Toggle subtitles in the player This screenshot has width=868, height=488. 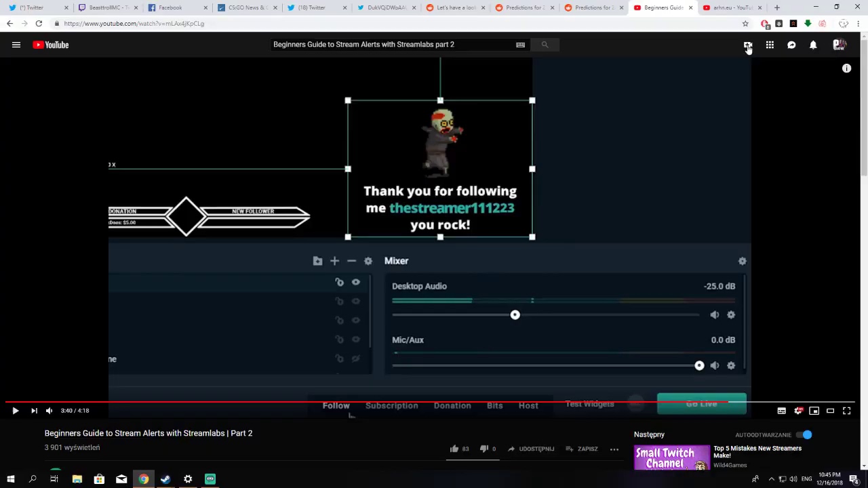pos(781,411)
